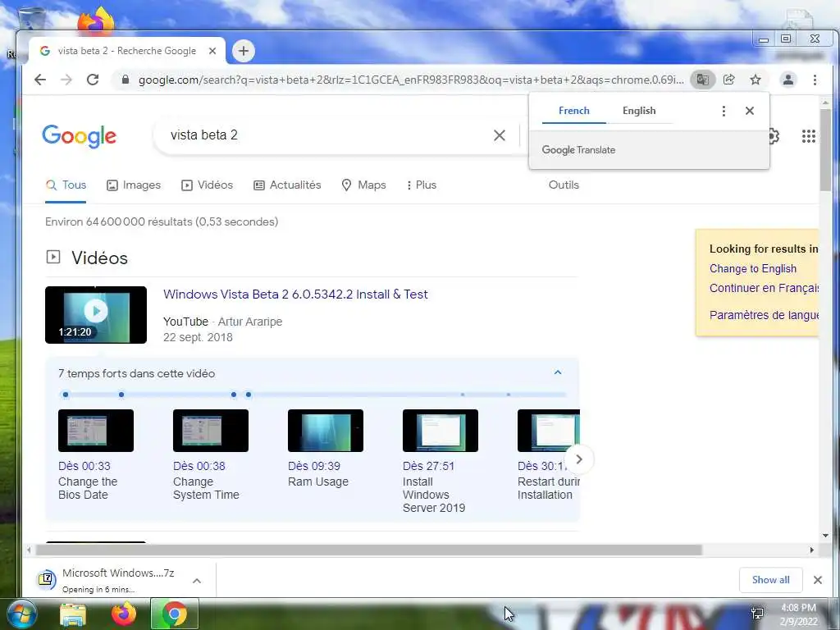Click the Translate icon in address bar

[x=702, y=80]
